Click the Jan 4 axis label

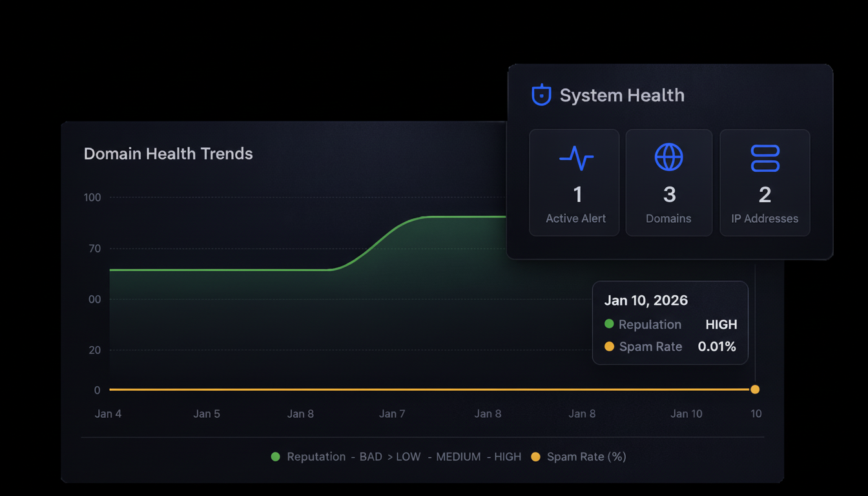pos(108,414)
